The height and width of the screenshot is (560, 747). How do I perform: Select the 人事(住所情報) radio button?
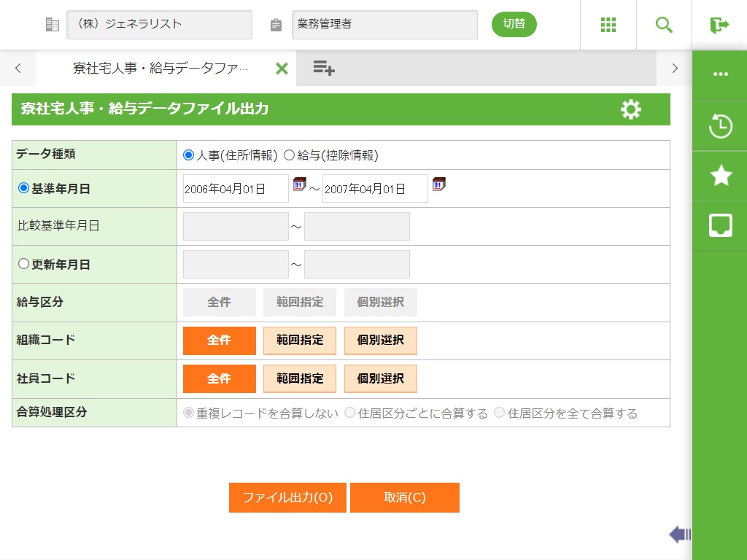click(x=189, y=155)
